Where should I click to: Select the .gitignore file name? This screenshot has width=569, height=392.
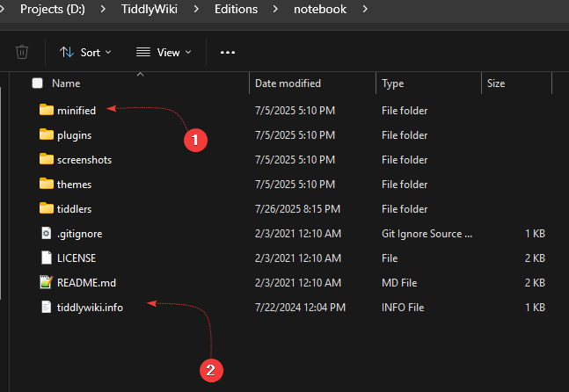click(79, 234)
